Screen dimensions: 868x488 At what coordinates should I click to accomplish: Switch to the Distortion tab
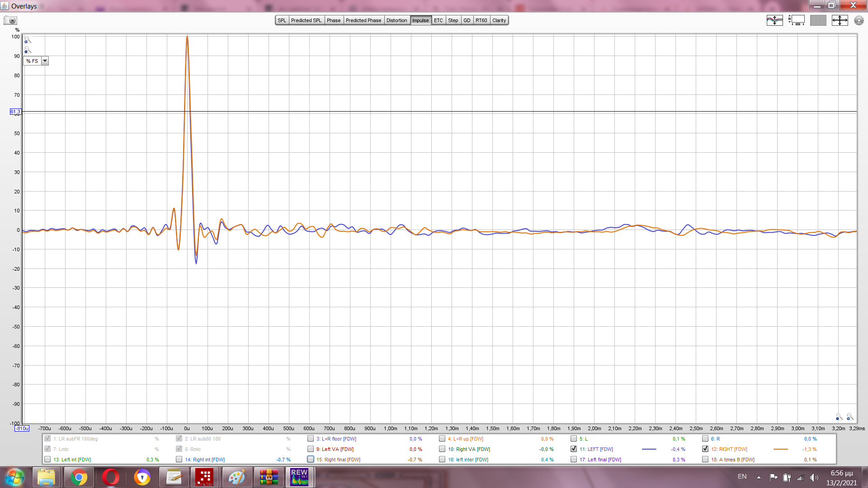tap(397, 20)
